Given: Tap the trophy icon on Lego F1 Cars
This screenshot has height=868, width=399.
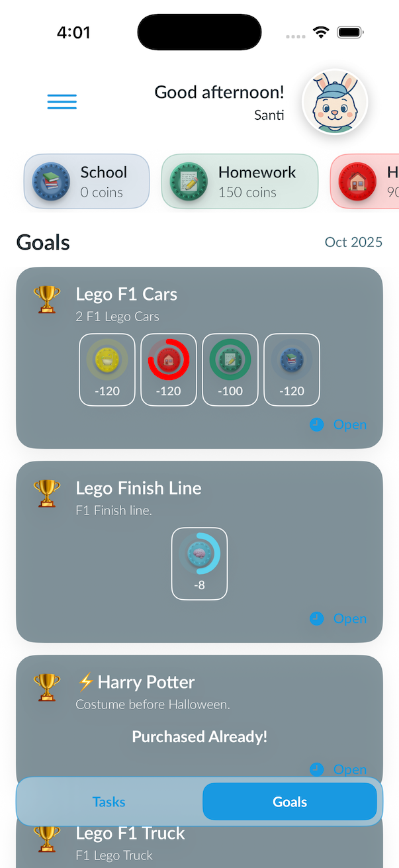Looking at the screenshot, I should coord(47,299).
